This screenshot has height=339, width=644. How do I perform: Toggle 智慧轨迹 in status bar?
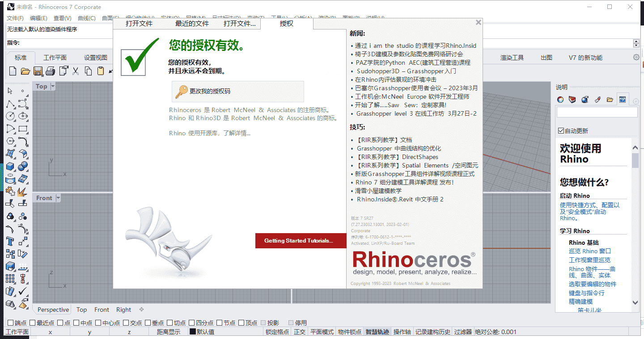pos(377,332)
